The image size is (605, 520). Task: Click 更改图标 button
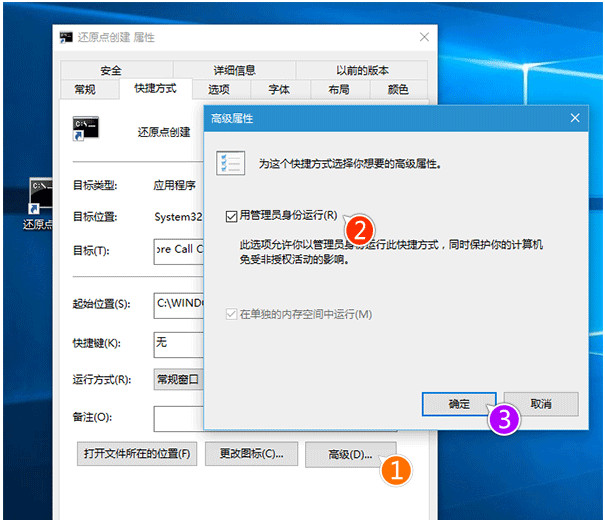pyautogui.click(x=251, y=454)
